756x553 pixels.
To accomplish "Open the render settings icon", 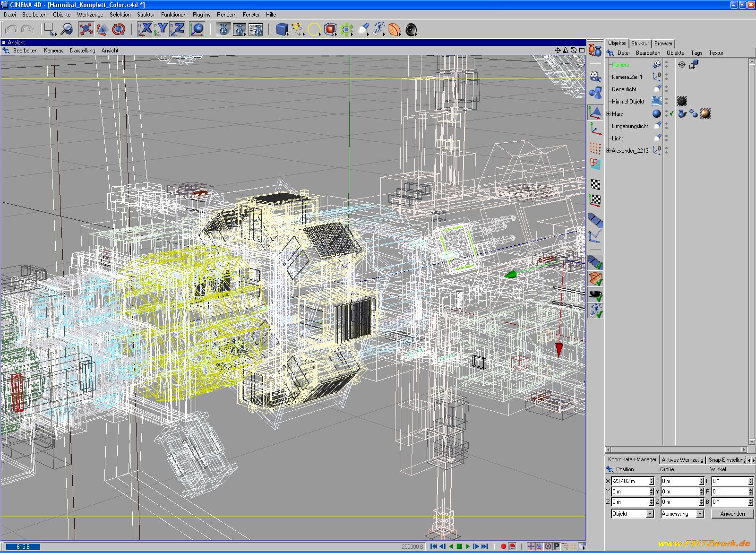I will point(256,29).
